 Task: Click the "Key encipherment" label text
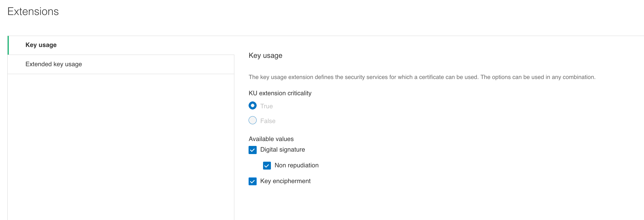click(x=285, y=181)
